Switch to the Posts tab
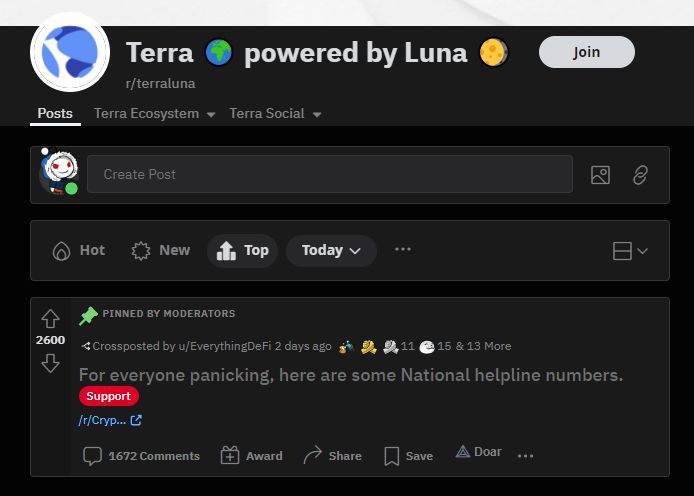Screen dimensions: 694x496 pyautogui.click(x=55, y=114)
